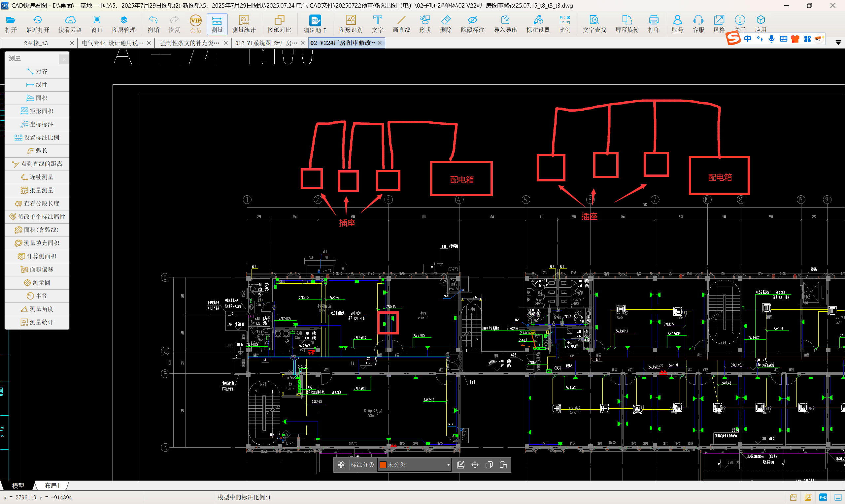Screen dimensions: 845x504
Task: Click the 删除 eraser icon
Action: (x=446, y=24)
